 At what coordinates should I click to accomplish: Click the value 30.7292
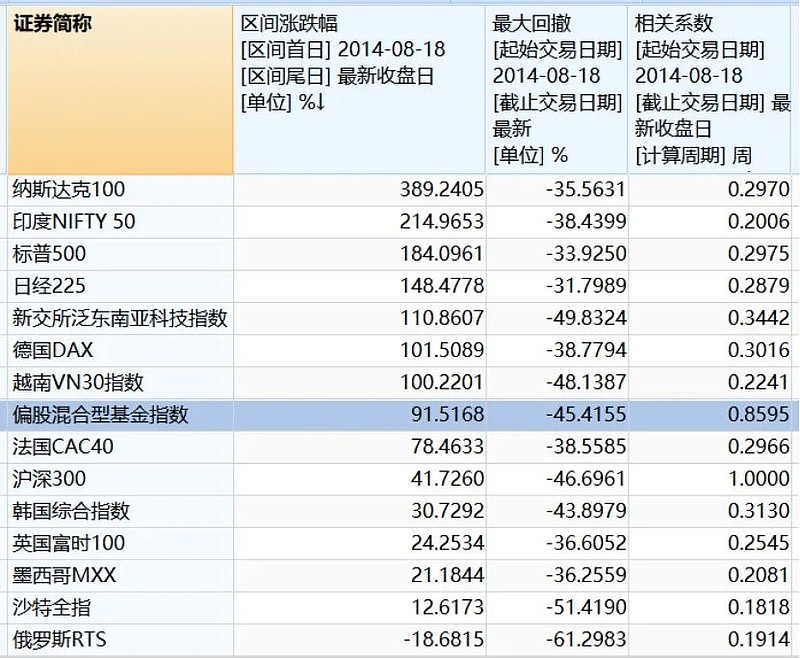point(447,511)
